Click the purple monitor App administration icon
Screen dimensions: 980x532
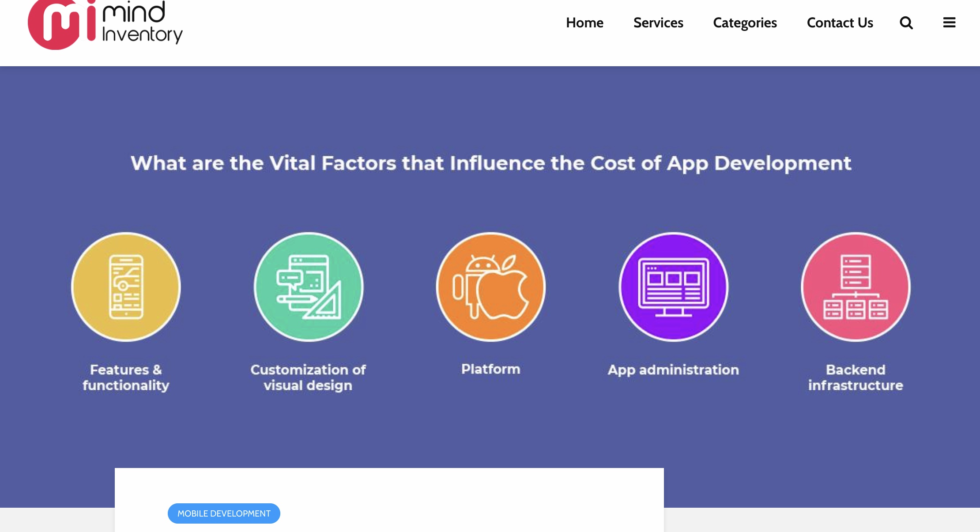coord(674,287)
